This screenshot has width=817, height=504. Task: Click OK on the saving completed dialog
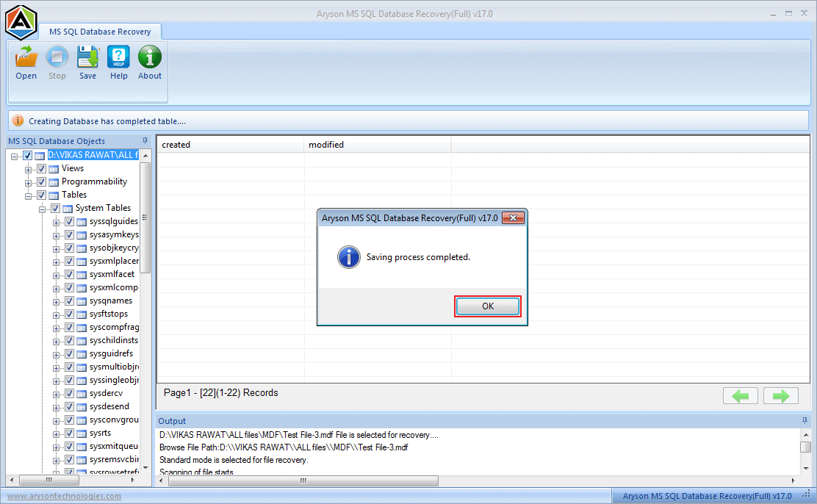click(487, 306)
